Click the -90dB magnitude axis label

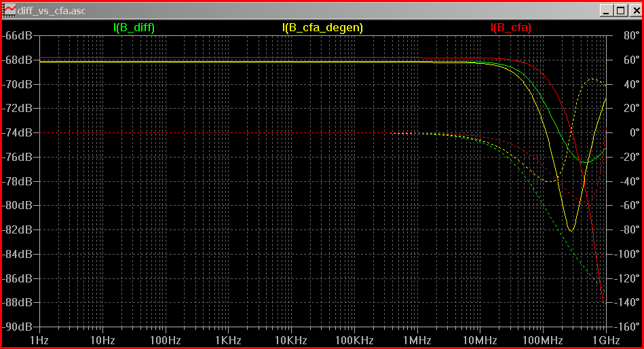coord(17,327)
